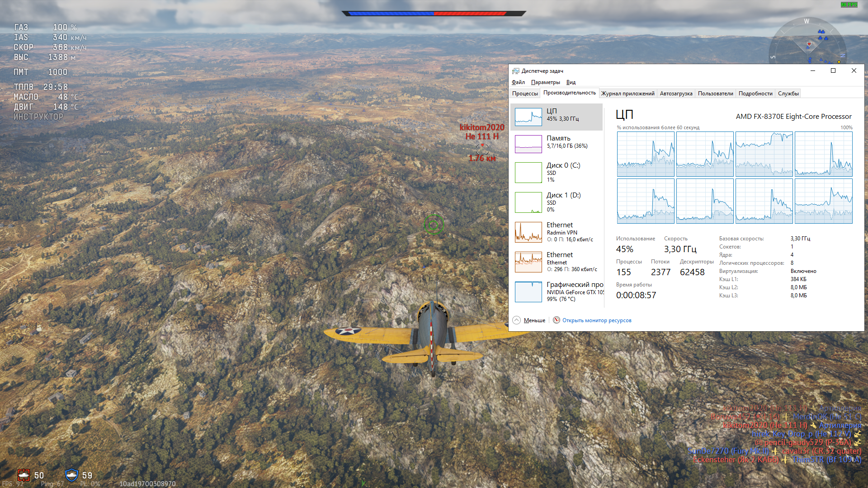Click the team score bar in the game
Image resolution: width=868 pixels, height=488 pixels.
(x=434, y=14)
